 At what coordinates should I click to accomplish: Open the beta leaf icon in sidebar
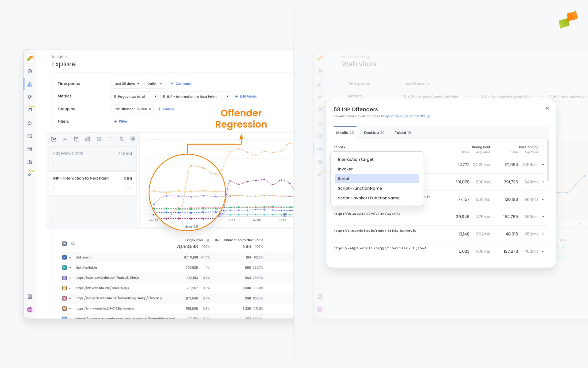[30, 174]
